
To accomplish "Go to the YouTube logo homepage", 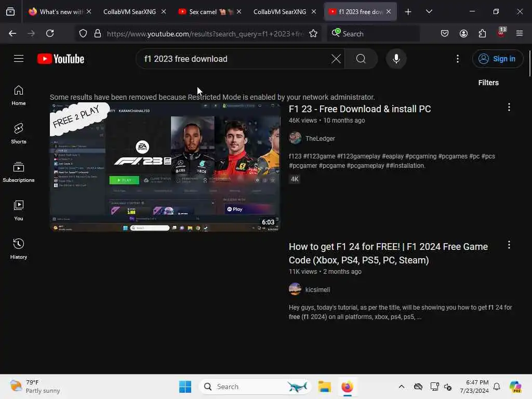I will (61, 59).
